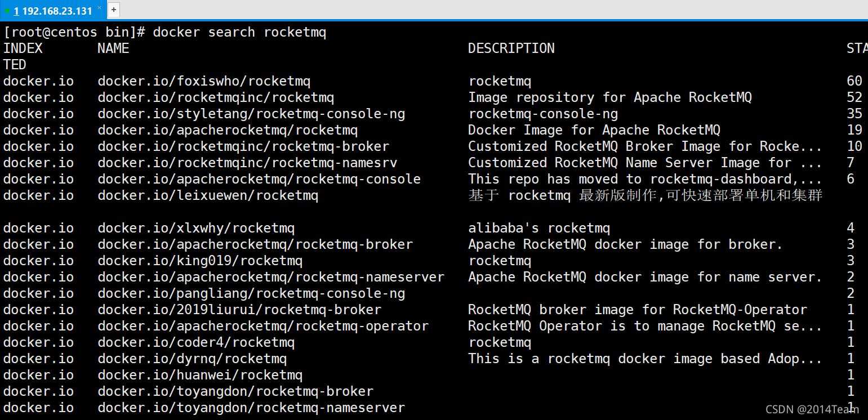
Task: Switch to the 192.168.23.131 tab
Action: tap(54, 11)
